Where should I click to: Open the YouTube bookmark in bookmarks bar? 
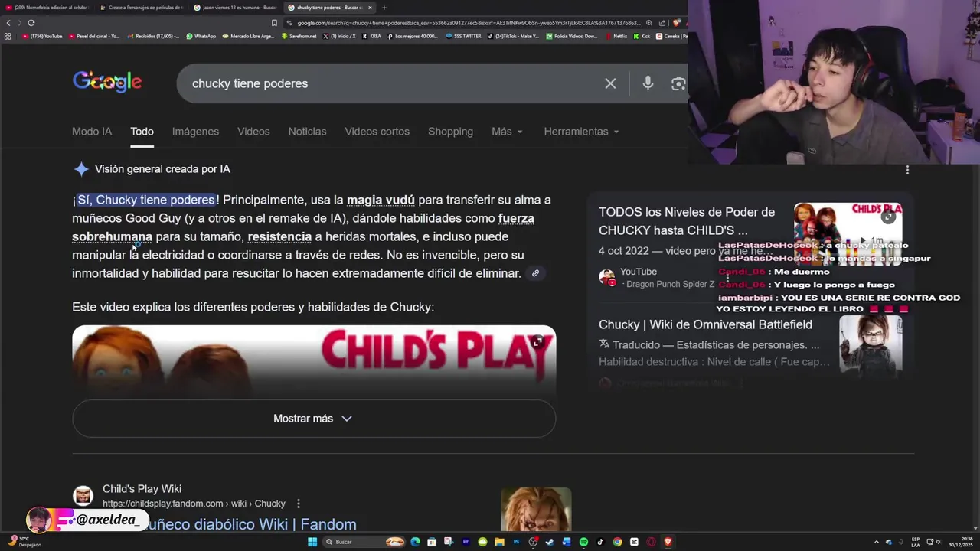[43, 36]
